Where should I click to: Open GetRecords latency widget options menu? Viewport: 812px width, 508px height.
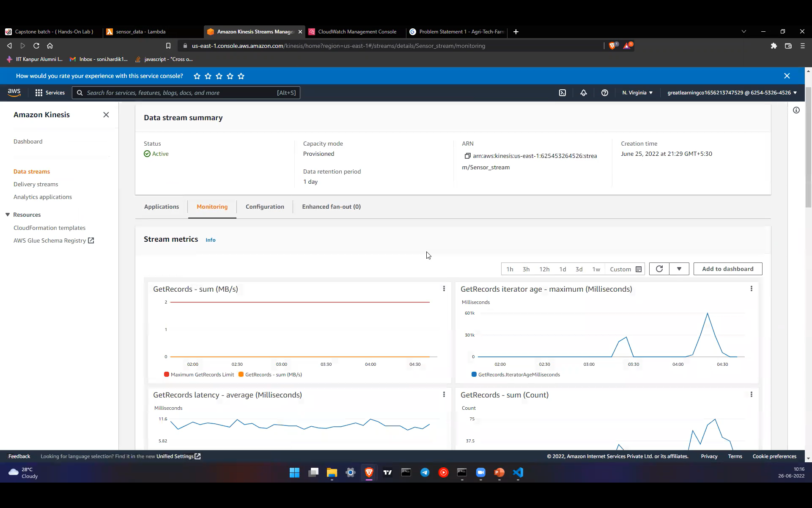coord(444,395)
